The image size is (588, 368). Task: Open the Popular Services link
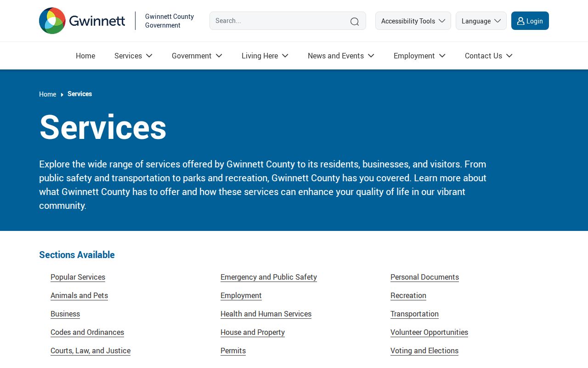tap(78, 277)
